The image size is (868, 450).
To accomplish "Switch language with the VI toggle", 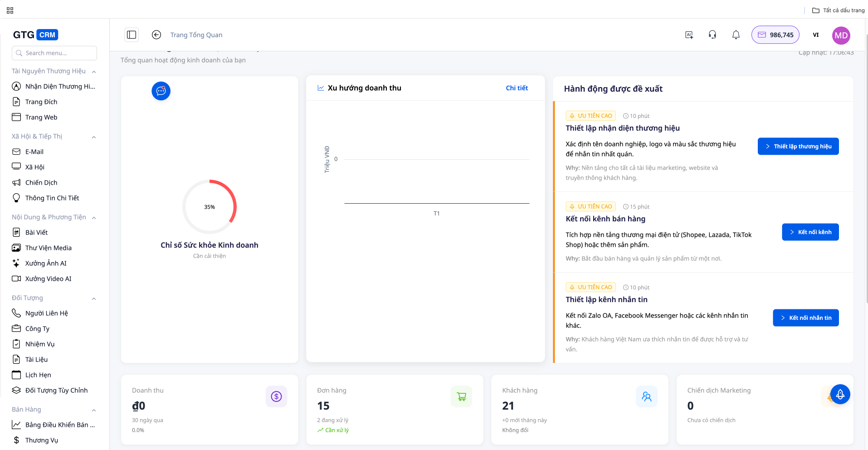I will 815,35.
